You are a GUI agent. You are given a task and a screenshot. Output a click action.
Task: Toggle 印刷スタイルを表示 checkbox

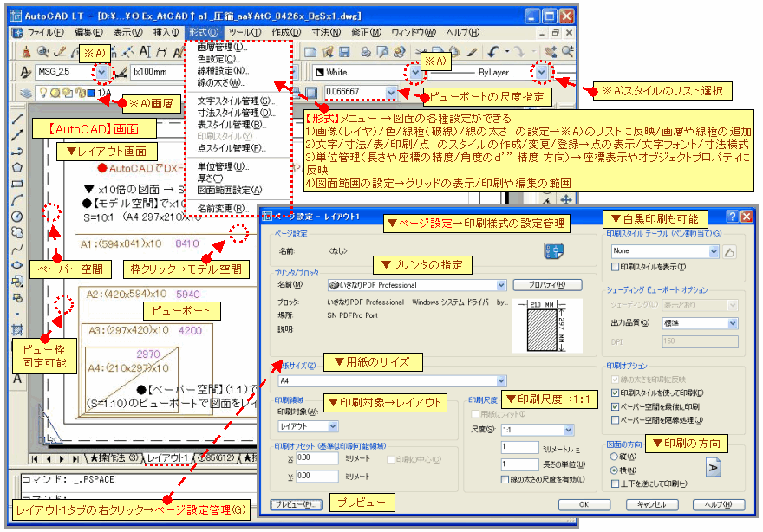click(615, 267)
